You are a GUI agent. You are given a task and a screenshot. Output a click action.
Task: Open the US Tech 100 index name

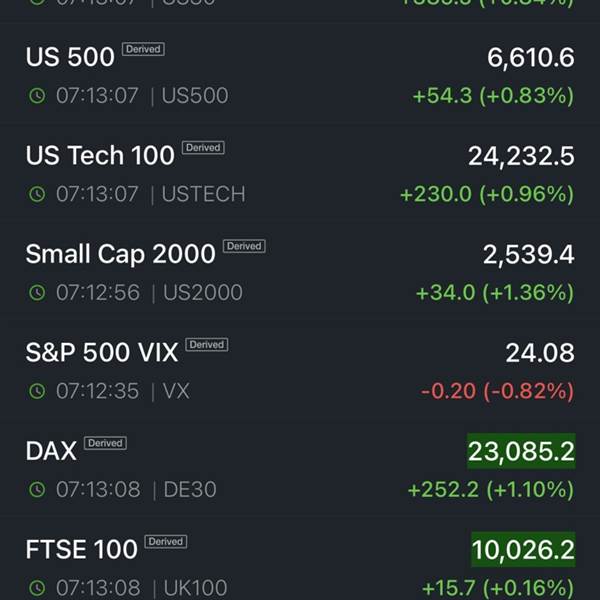pyautogui.click(x=100, y=156)
